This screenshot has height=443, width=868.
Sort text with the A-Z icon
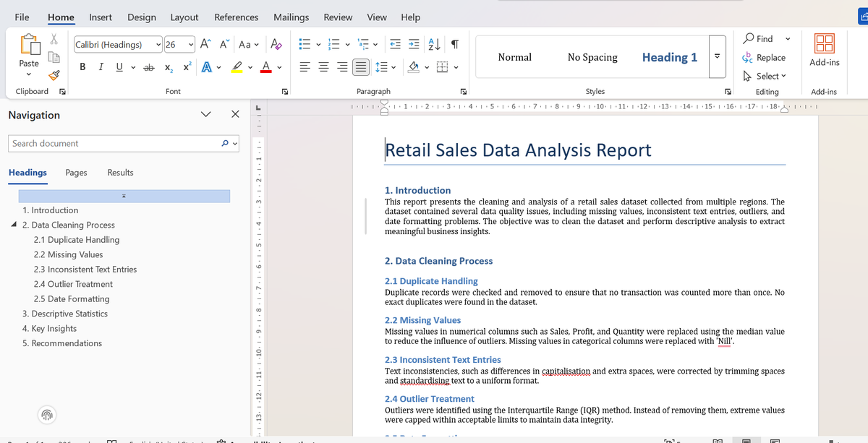435,44
